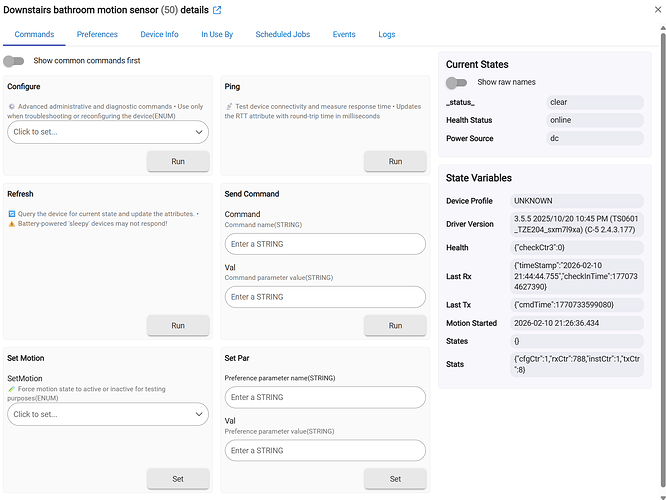Open device page via external link icon

[217, 10]
